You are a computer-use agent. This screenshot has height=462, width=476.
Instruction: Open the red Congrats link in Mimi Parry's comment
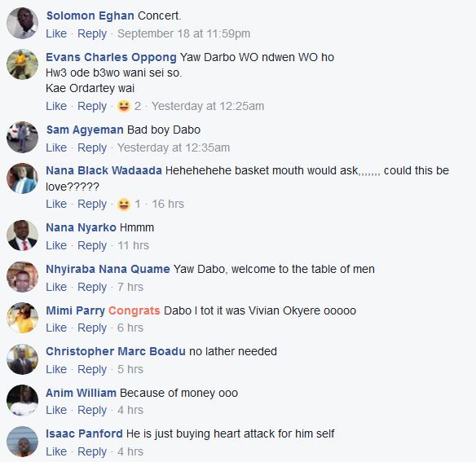[x=134, y=310]
